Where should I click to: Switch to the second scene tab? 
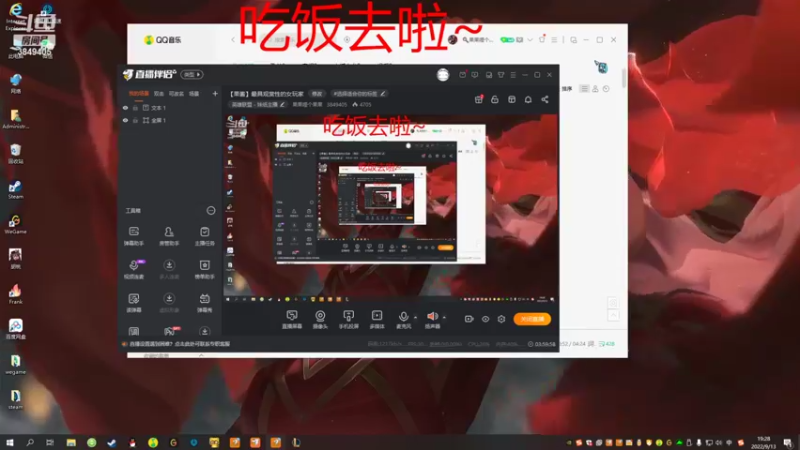pos(159,94)
